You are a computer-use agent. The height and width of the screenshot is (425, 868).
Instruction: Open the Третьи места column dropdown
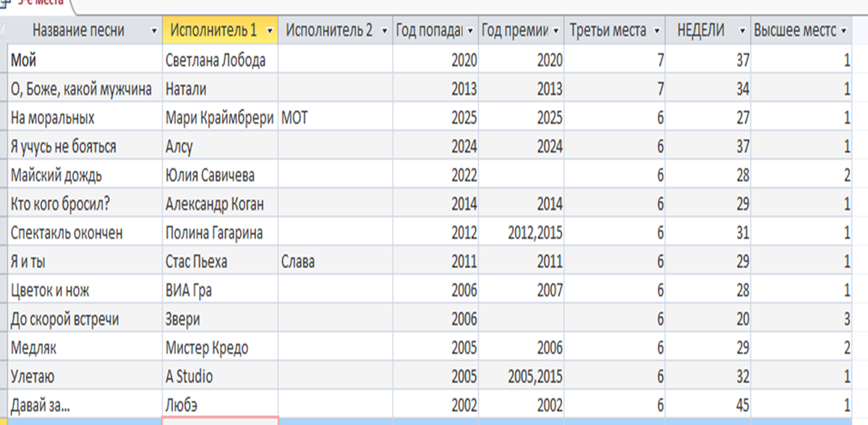pos(656,31)
